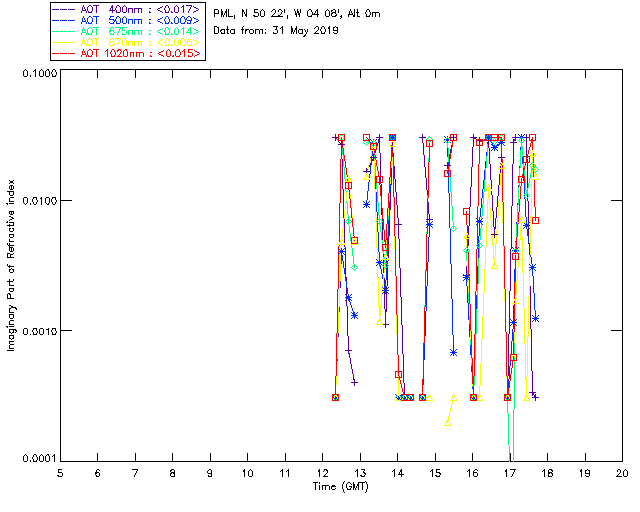Image resolution: width=640 pixels, height=512 pixels.
Task: Click the 9 tick on time axis
Action: pyautogui.click(x=210, y=472)
